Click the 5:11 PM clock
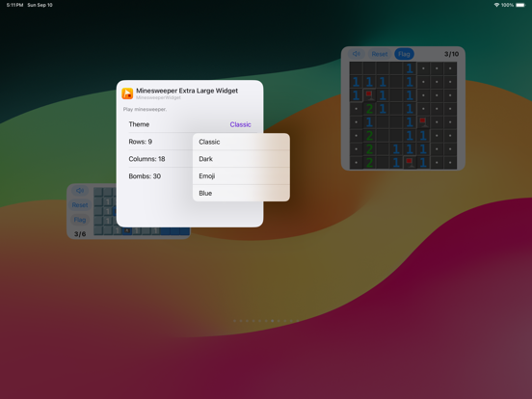This screenshot has width=532, height=399. (x=14, y=5)
